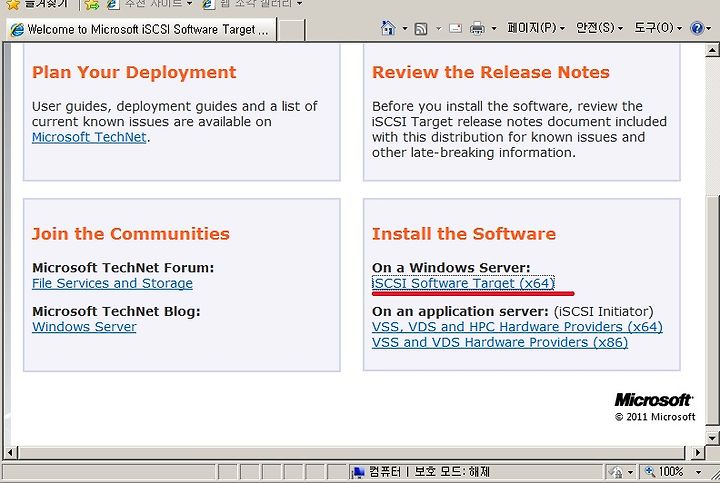Open the 도구(O) menu
Screen dimensions: 720x483
coord(658,28)
